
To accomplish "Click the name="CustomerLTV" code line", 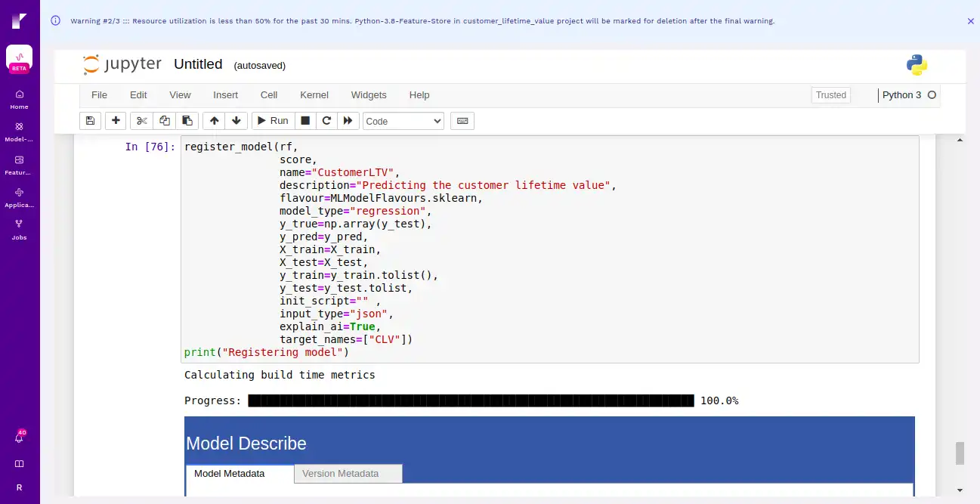I will point(339,172).
